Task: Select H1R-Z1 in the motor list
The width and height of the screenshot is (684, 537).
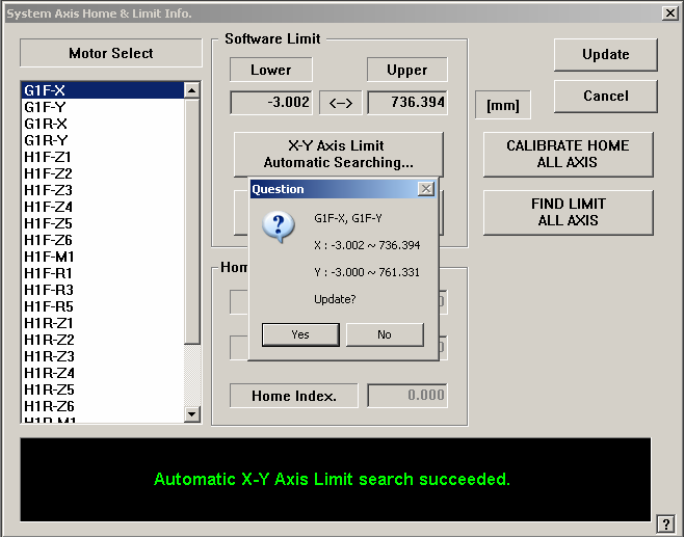Action: coord(103,323)
